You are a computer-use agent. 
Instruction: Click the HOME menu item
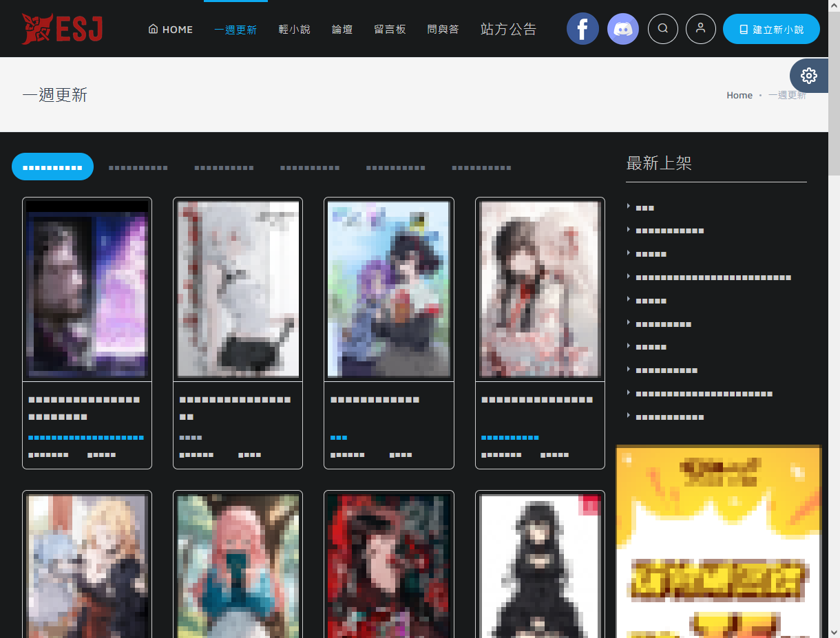171,30
